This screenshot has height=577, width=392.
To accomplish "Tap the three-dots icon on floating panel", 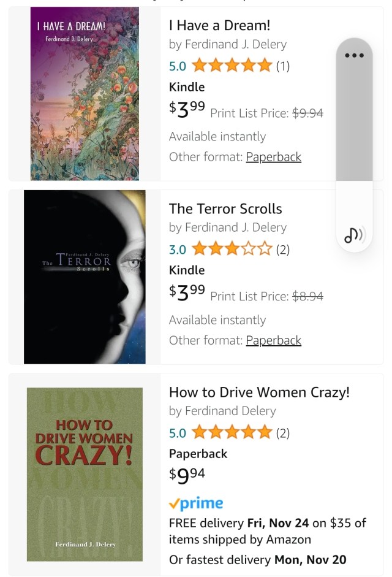I will click(354, 55).
